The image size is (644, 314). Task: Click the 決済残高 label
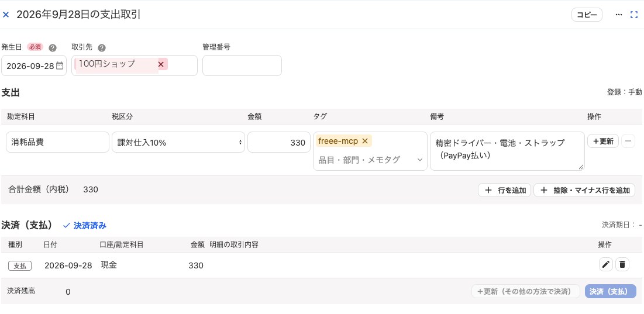click(21, 291)
